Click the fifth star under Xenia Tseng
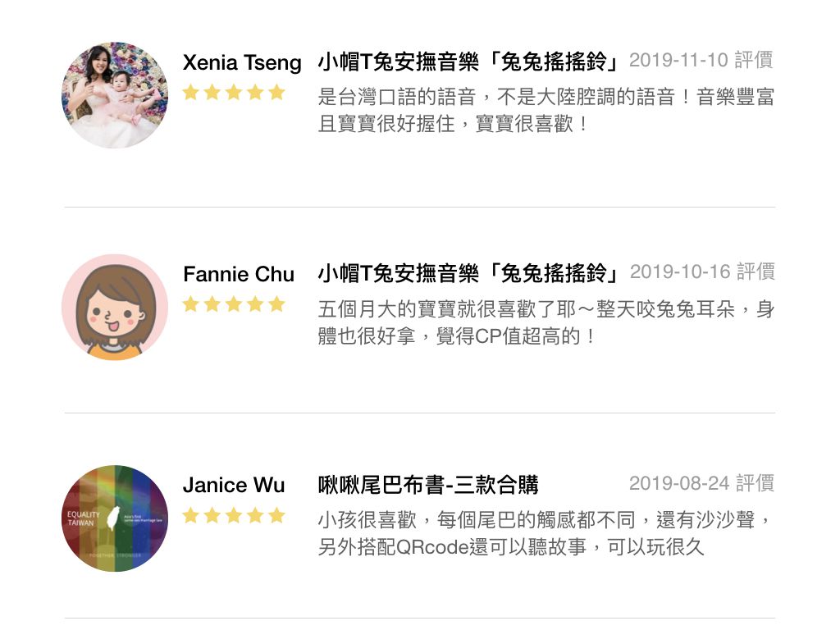This screenshot has height=630, width=840. [x=276, y=92]
